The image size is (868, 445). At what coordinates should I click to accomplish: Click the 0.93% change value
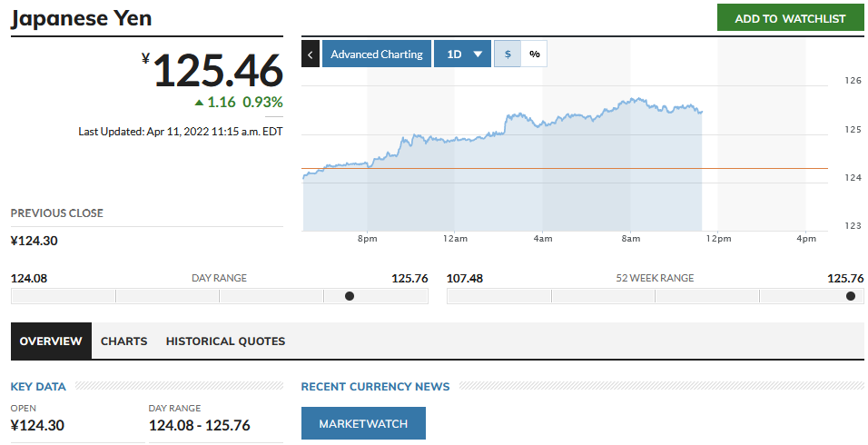263,102
